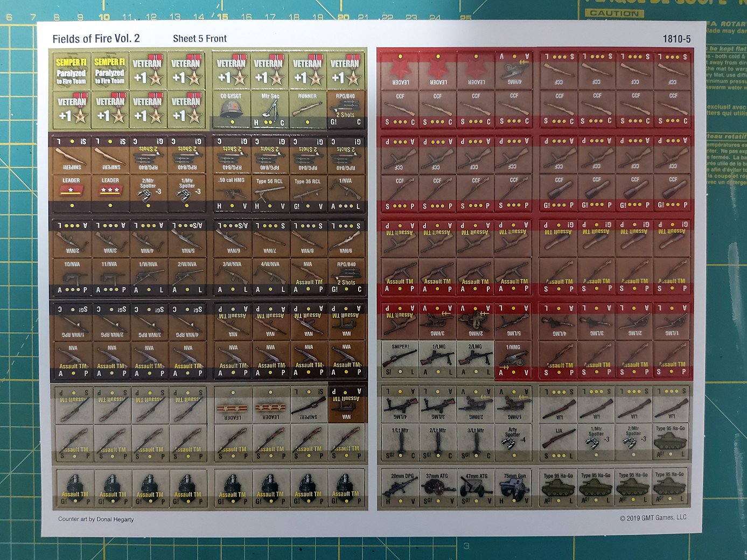Choose the Type 56 RCL counter
The image size is (747, 560).
[x=269, y=194]
